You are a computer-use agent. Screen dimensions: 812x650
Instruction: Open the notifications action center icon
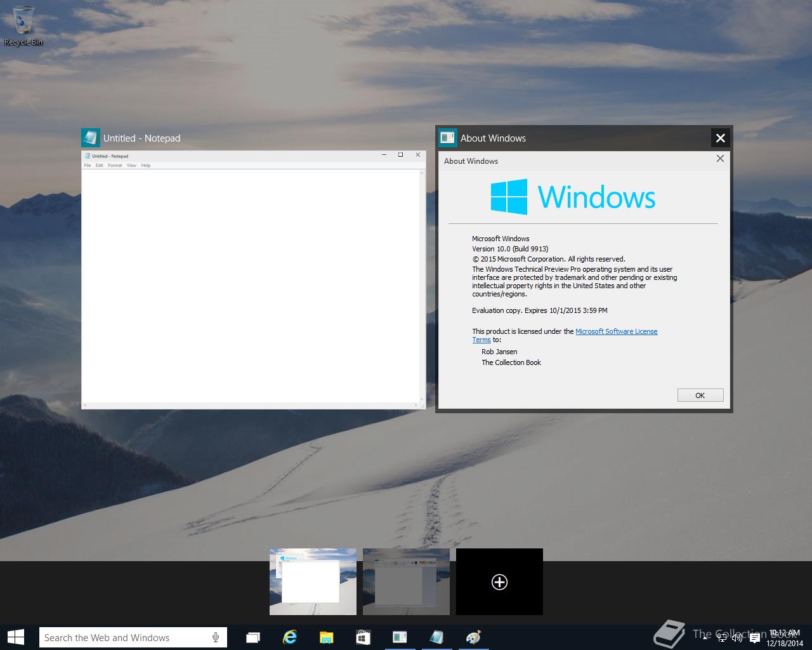[x=754, y=638]
